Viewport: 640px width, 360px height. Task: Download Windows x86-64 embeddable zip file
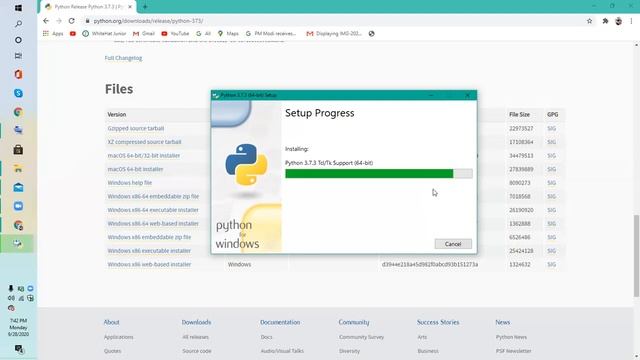[153, 196]
